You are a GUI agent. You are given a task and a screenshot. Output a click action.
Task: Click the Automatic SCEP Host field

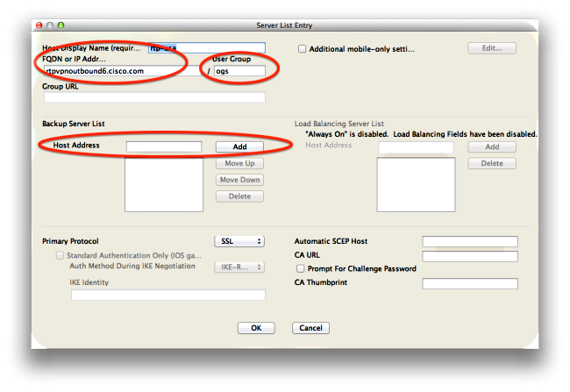(470, 241)
